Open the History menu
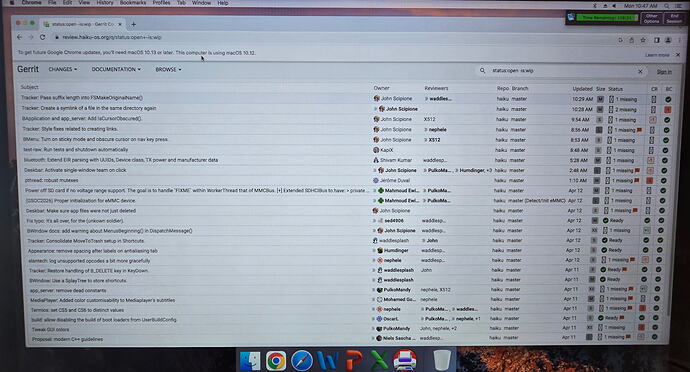 (x=105, y=3)
